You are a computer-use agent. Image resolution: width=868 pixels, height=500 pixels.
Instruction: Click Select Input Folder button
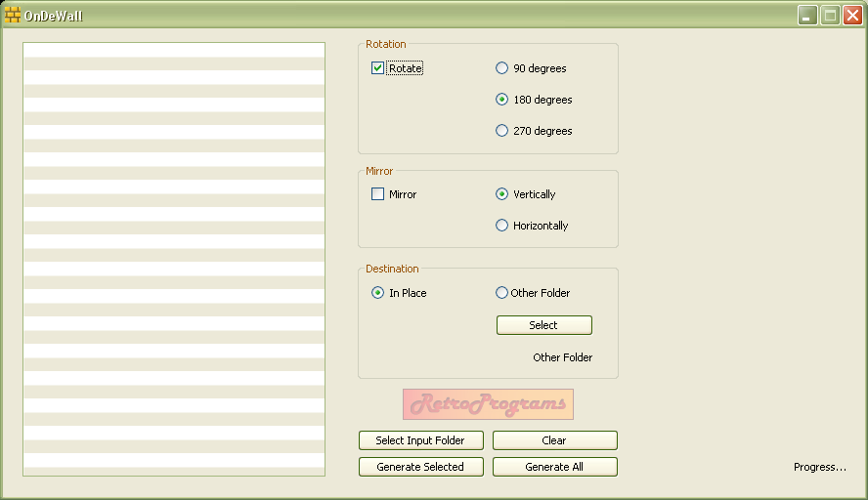tap(420, 440)
